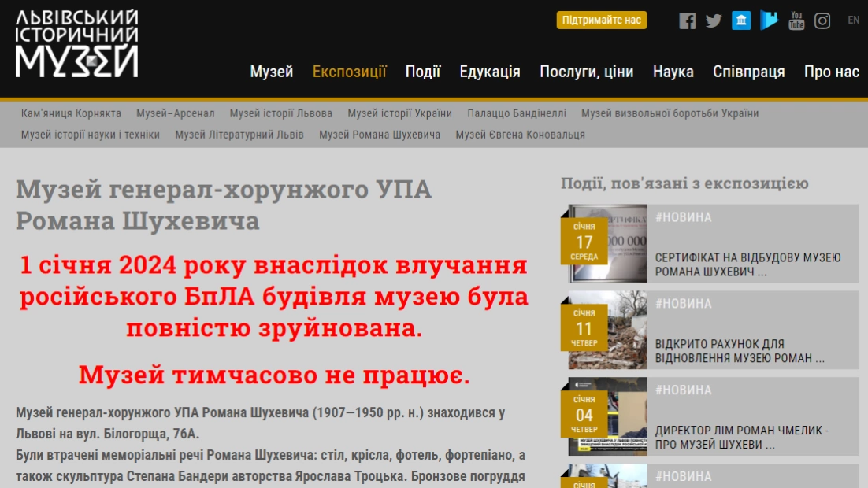Click the blue museum building icon
The width and height of the screenshot is (868, 488).
(x=741, y=20)
